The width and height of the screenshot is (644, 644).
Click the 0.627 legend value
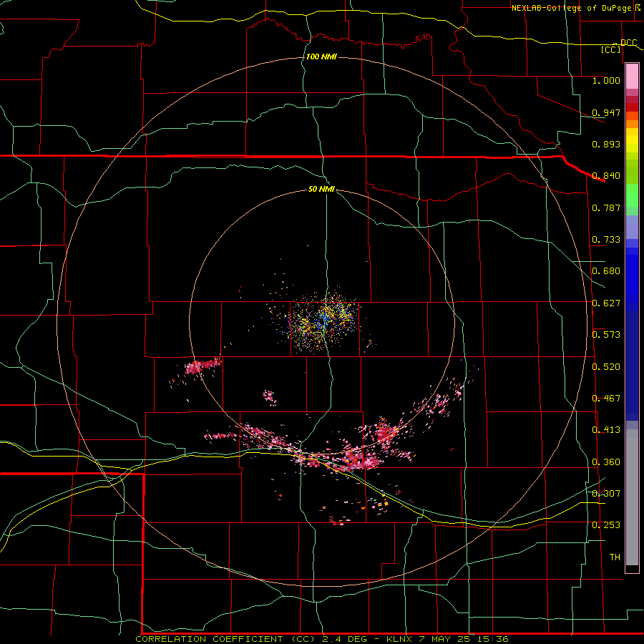[606, 303]
